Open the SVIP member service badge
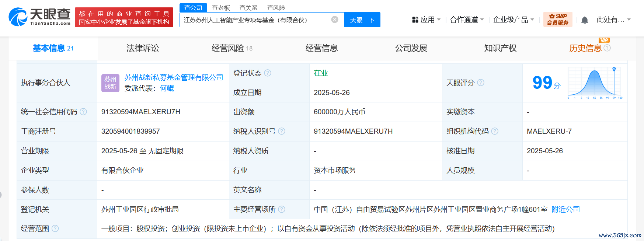 (558, 19)
